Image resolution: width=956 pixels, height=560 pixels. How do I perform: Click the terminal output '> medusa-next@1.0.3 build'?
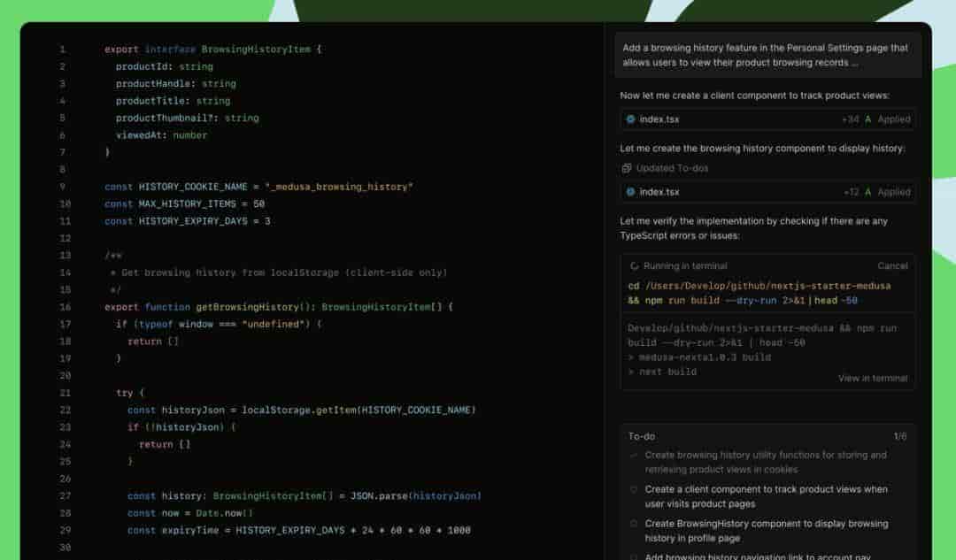pos(699,357)
